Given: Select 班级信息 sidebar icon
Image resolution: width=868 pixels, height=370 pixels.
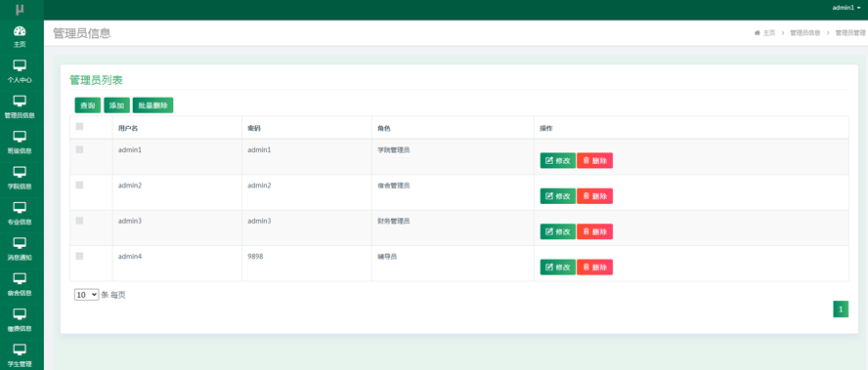Looking at the screenshot, I should pyautogui.click(x=20, y=137).
